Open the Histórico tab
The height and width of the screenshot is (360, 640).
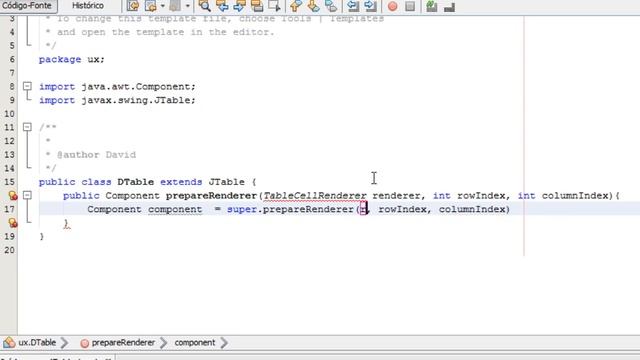[x=88, y=6]
